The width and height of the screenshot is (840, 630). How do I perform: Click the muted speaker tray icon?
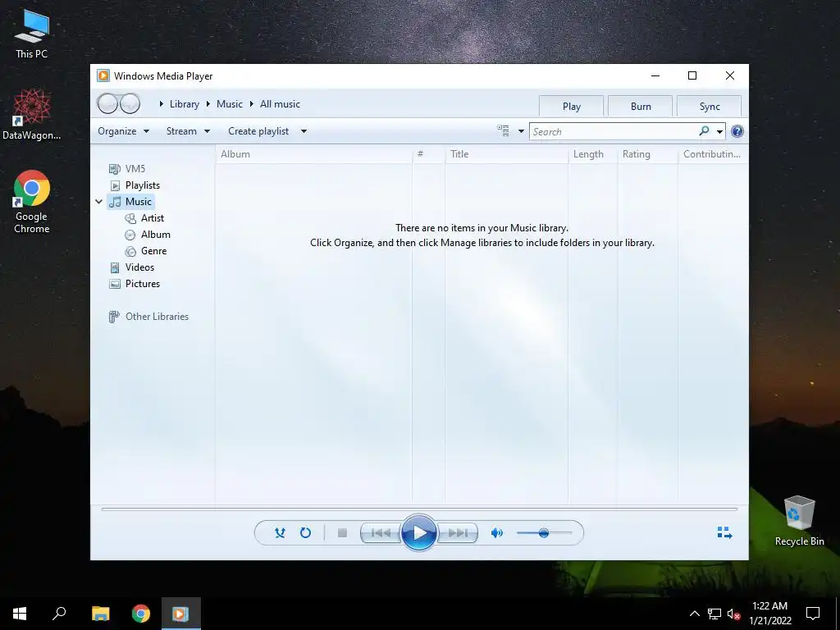pos(734,614)
